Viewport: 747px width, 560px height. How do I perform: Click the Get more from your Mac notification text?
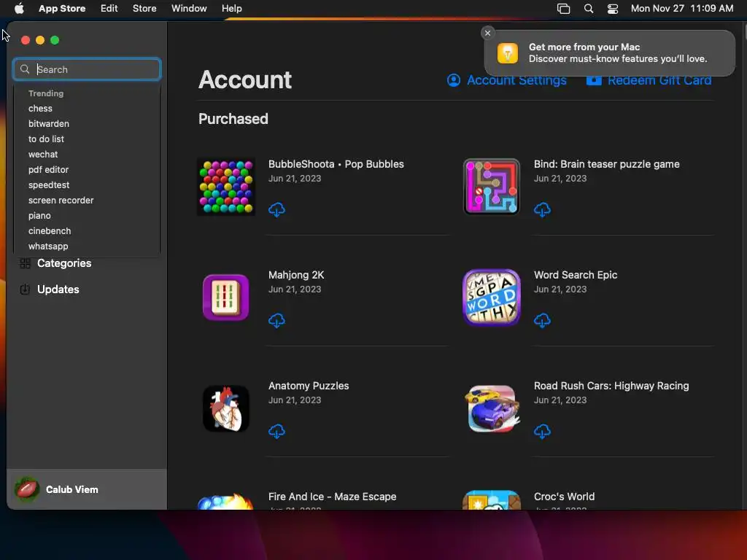pyautogui.click(x=617, y=52)
